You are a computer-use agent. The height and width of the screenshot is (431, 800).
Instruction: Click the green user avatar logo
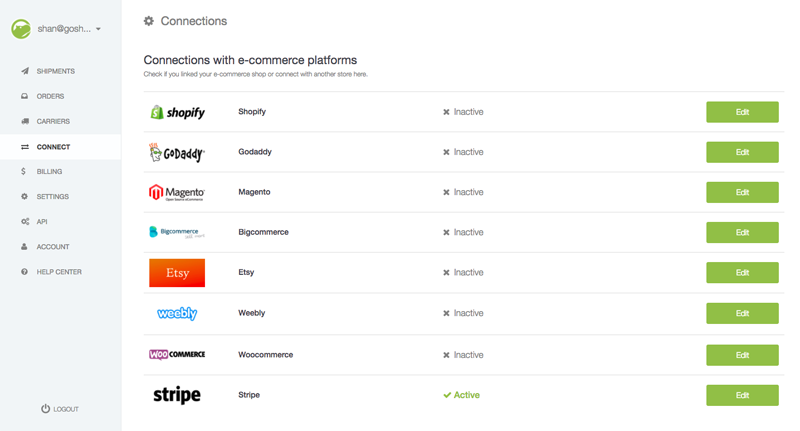21,29
